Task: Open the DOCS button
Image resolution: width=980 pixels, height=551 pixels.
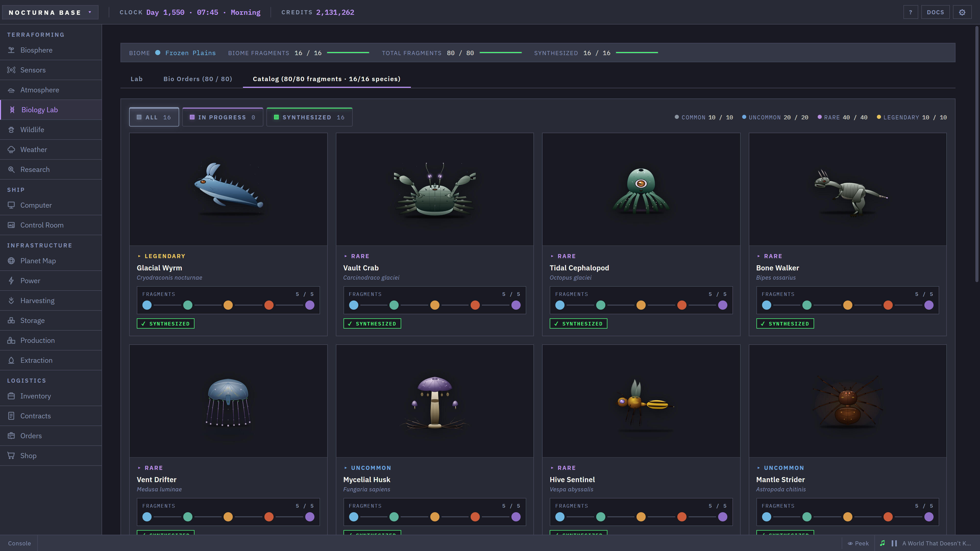Action: (936, 12)
